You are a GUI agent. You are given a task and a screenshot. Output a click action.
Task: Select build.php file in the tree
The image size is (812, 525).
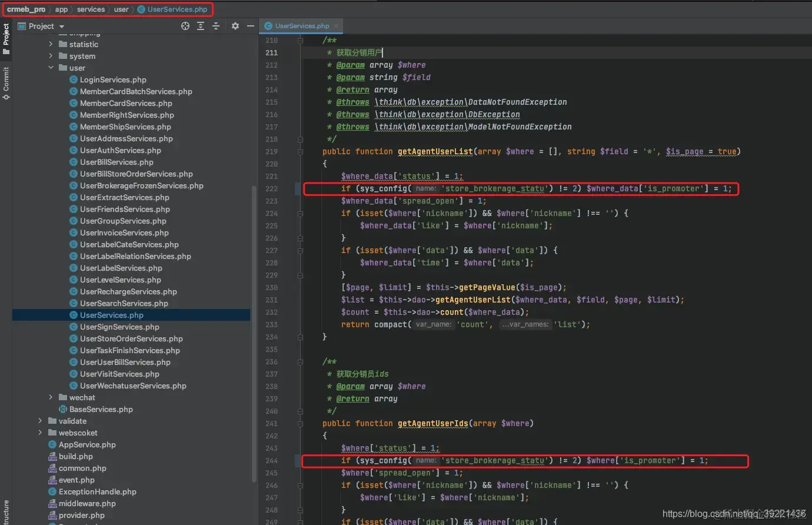76,456
